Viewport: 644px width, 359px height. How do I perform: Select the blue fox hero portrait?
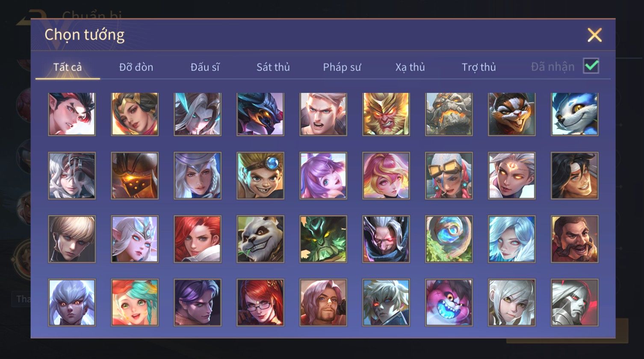tap(575, 114)
